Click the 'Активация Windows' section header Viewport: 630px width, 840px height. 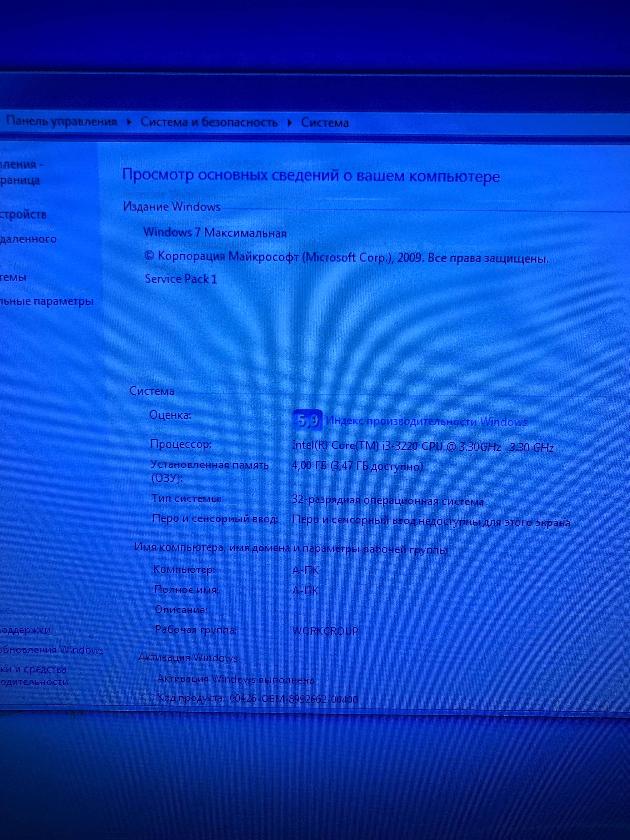(188, 657)
